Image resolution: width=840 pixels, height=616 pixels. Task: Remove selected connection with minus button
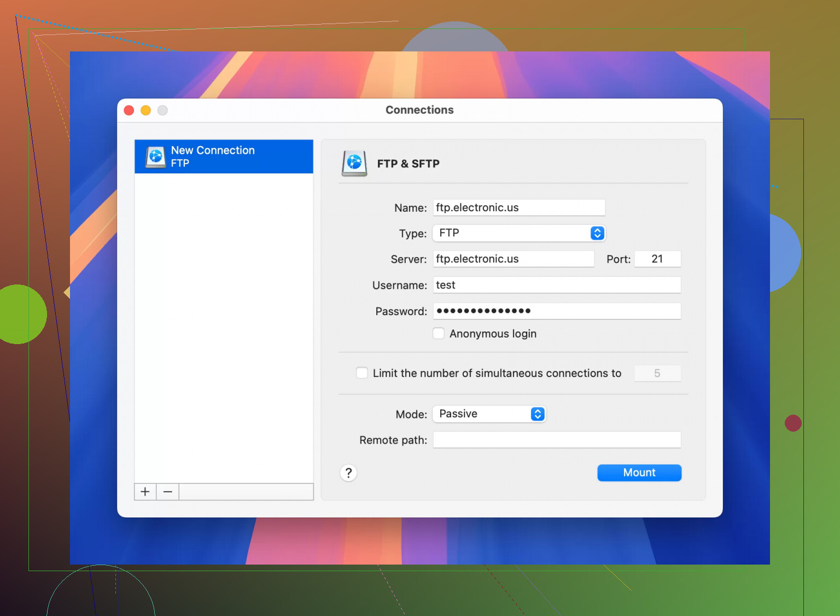168,492
